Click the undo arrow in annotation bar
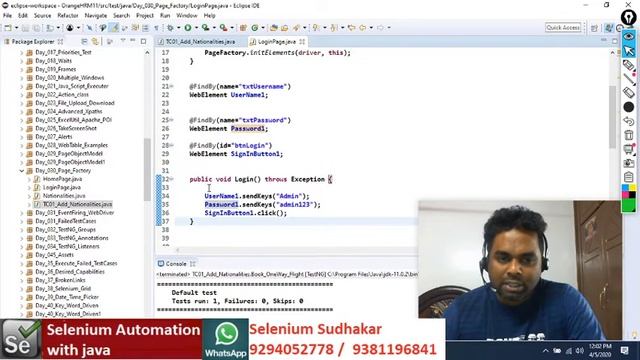This screenshot has width=640, height=360. click(x=629, y=121)
